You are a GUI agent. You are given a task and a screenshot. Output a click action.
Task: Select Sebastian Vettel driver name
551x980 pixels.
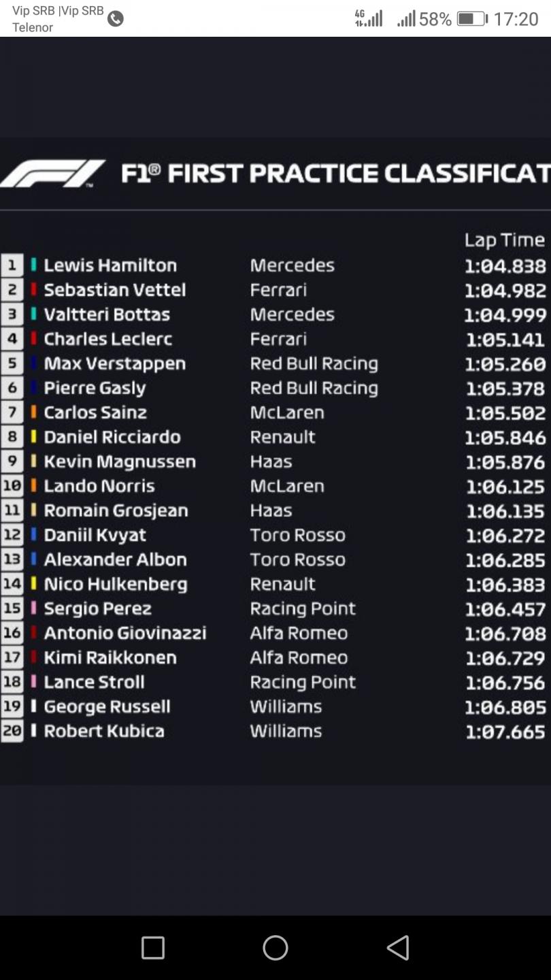coord(115,290)
